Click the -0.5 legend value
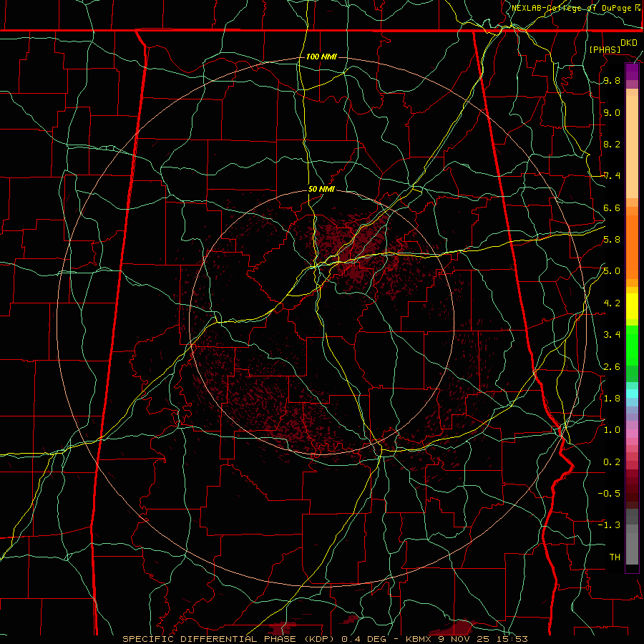The height and width of the screenshot is (644, 644). coord(609,494)
